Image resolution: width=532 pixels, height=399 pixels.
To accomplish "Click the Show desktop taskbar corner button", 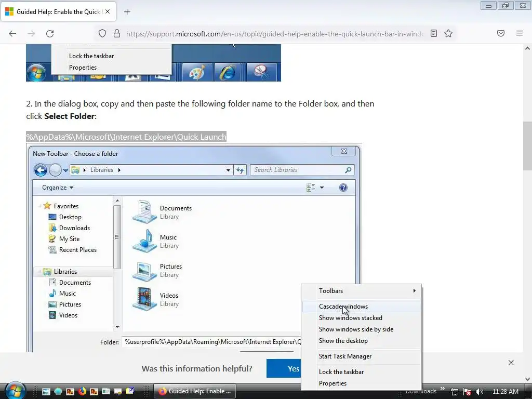I will click(x=528, y=391).
